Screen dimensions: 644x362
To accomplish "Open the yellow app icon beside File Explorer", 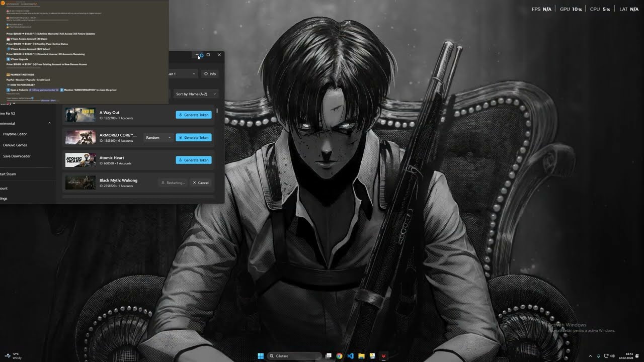I will click(x=372, y=356).
